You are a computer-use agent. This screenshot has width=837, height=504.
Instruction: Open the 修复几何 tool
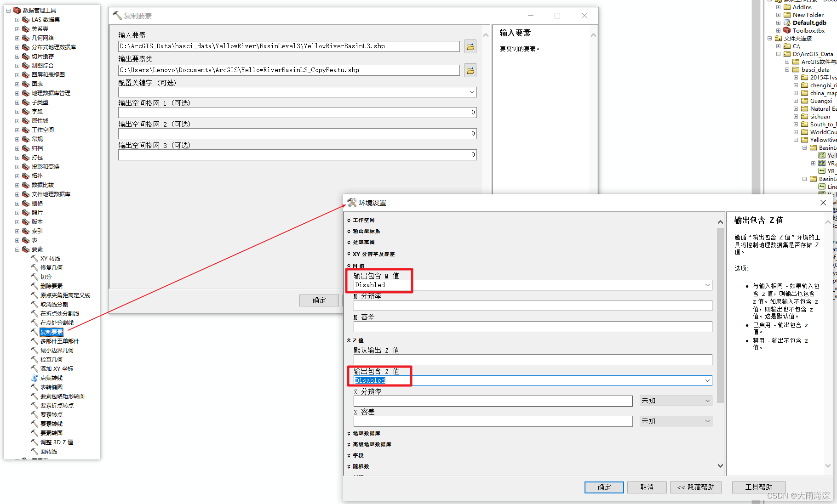tap(51, 267)
